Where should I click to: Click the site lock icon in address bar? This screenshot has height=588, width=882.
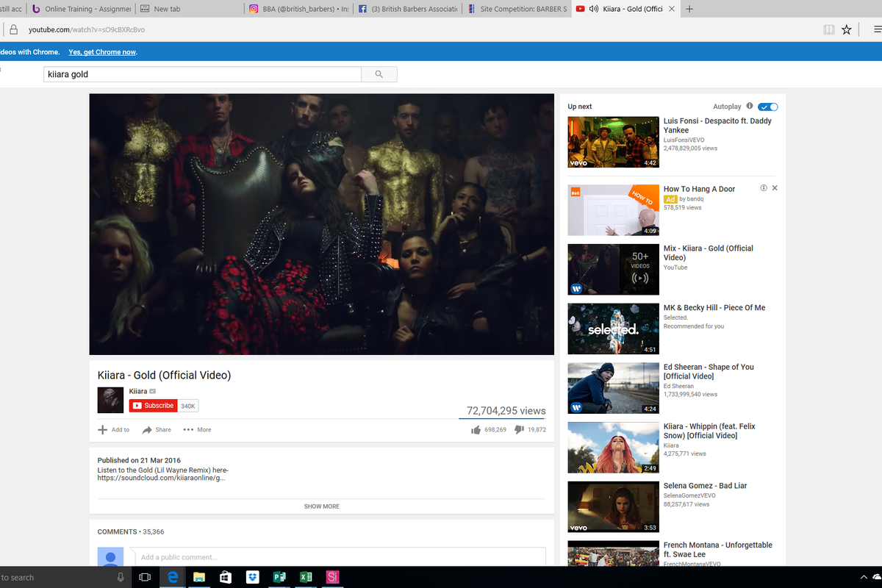[x=13, y=29]
